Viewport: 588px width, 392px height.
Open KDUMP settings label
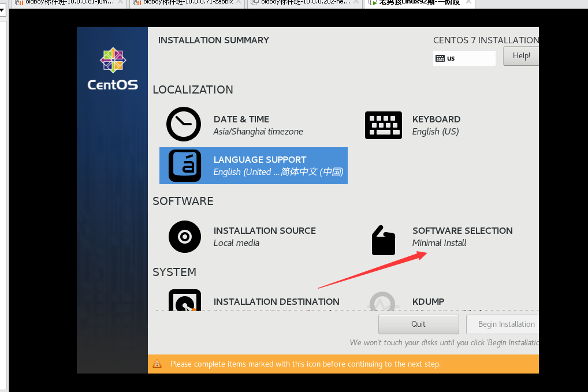[428, 302]
